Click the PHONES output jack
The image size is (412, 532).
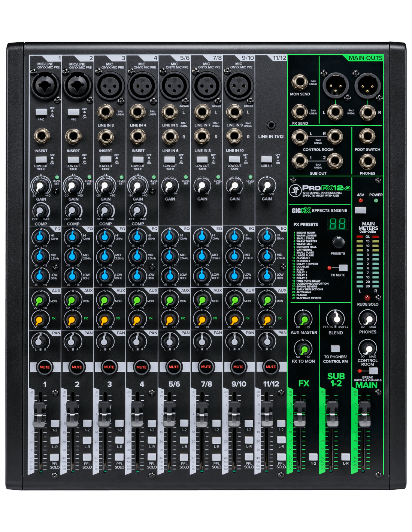[367, 162]
